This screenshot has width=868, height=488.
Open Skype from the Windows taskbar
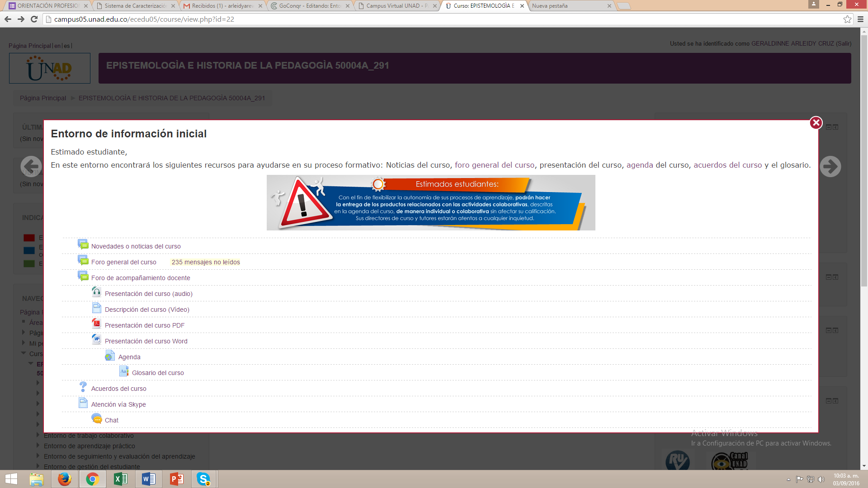(203, 479)
